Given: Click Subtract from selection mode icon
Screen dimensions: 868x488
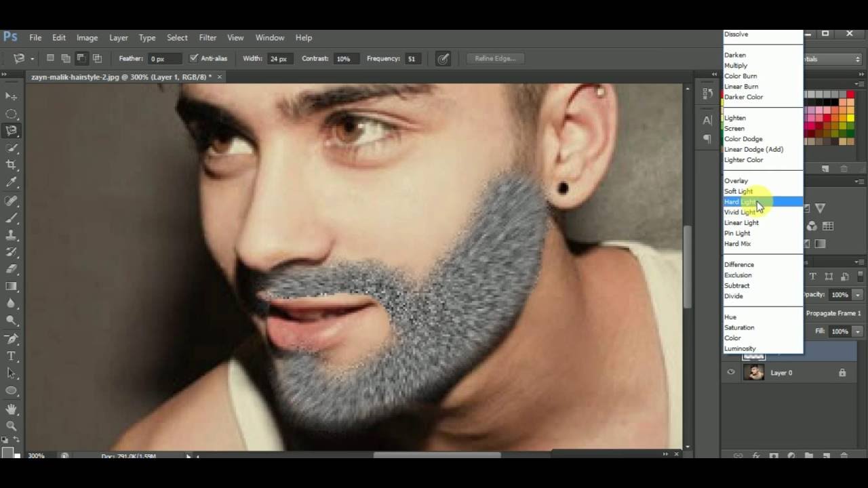Looking at the screenshot, I should point(81,58).
